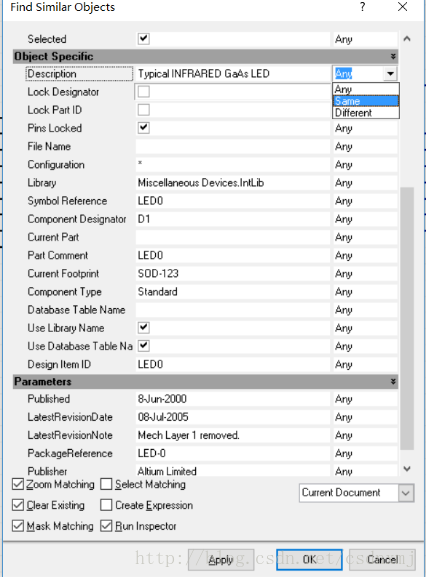Click the '8-Jun-2000' published value
The width and height of the screenshot is (426, 578).
(x=162, y=399)
